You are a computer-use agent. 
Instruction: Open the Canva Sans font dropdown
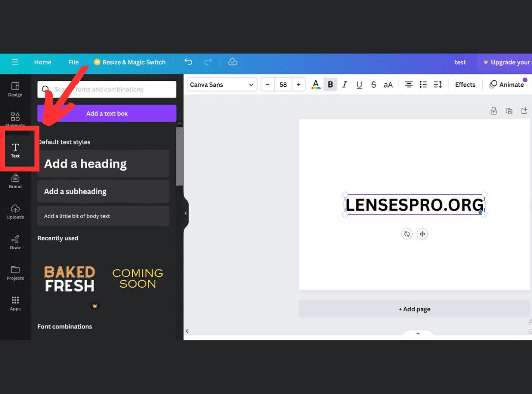[x=222, y=85]
